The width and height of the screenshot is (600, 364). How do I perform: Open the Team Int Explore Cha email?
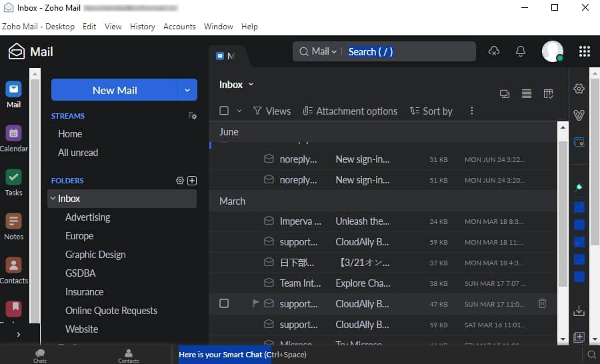383,283
